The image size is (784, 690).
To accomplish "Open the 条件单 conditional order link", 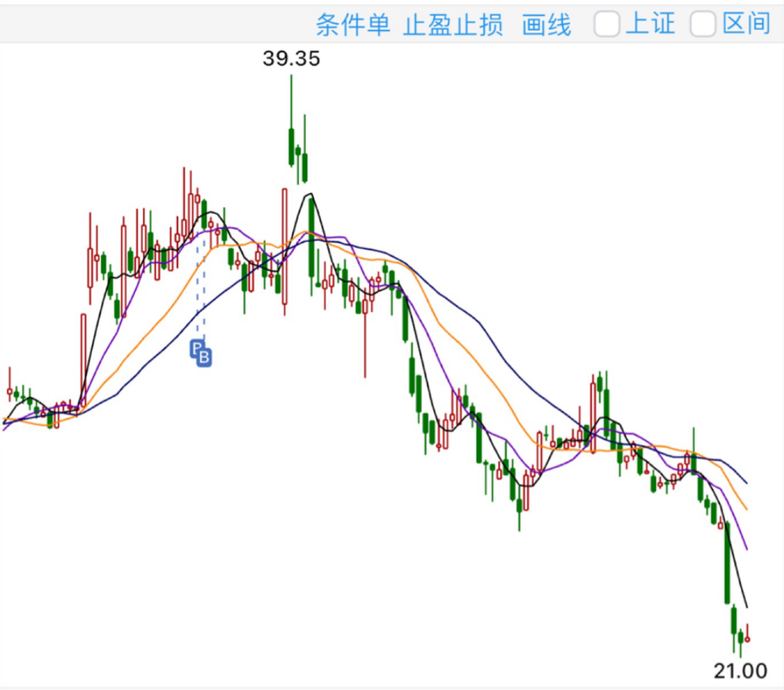I will click(x=352, y=25).
